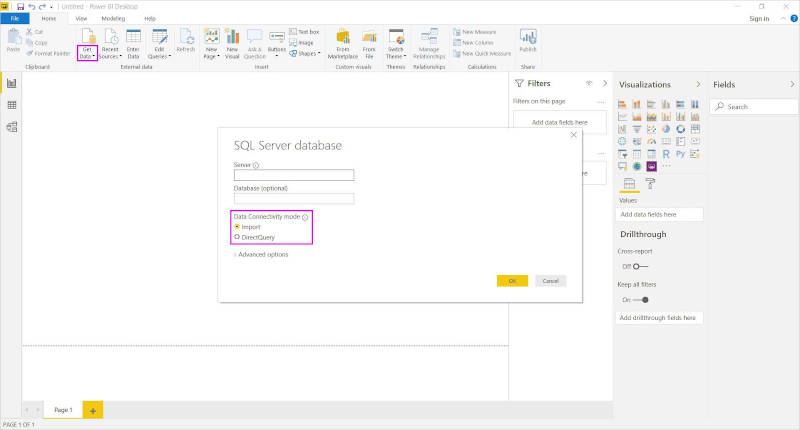Focus the Database (optional) input field
This screenshot has width=800, height=430.
point(294,198)
